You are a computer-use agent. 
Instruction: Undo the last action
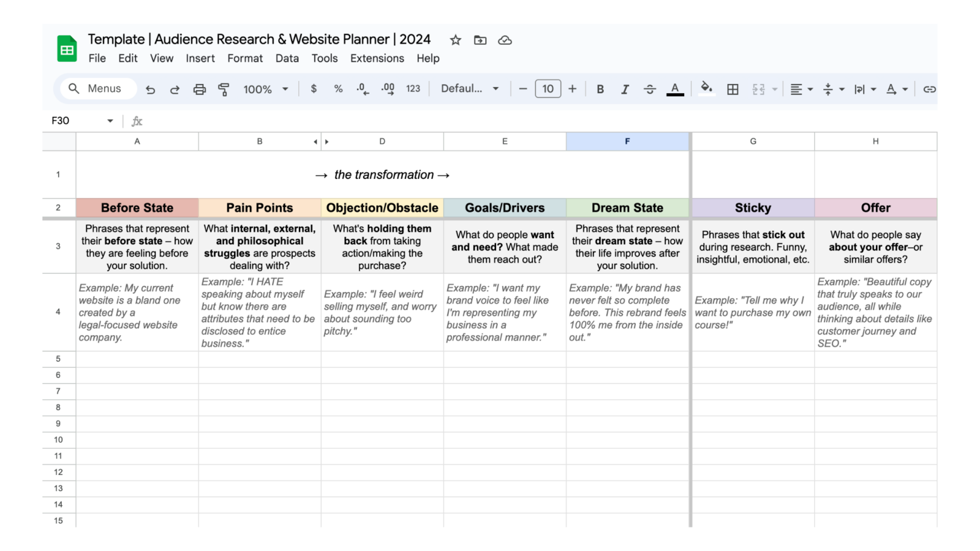[x=150, y=88]
